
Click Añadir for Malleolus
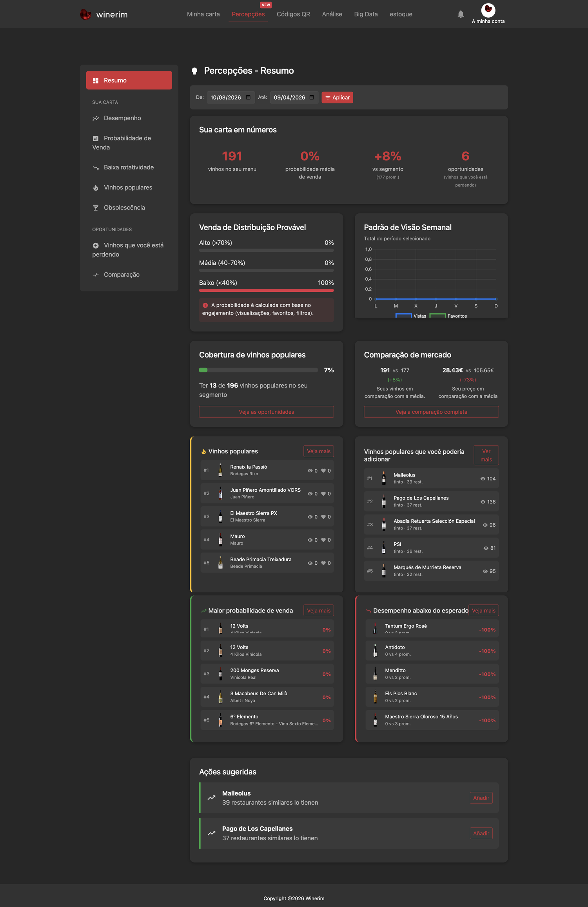(x=481, y=798)
